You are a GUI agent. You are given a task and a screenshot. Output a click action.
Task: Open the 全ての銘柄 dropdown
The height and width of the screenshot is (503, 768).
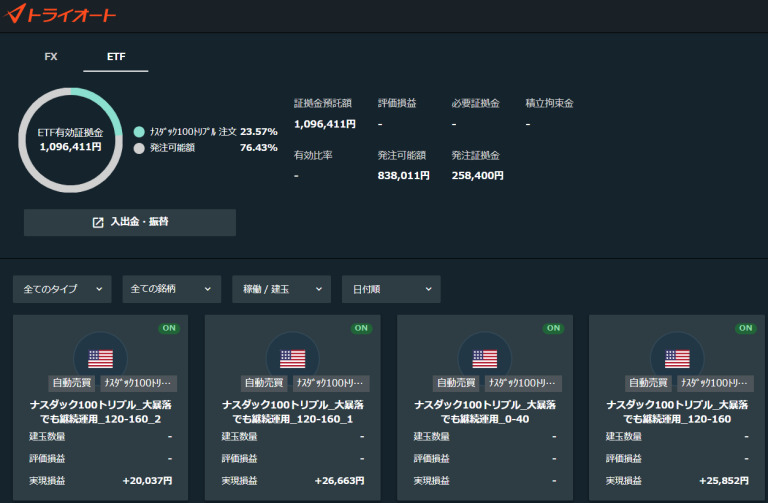click(172, 289)
